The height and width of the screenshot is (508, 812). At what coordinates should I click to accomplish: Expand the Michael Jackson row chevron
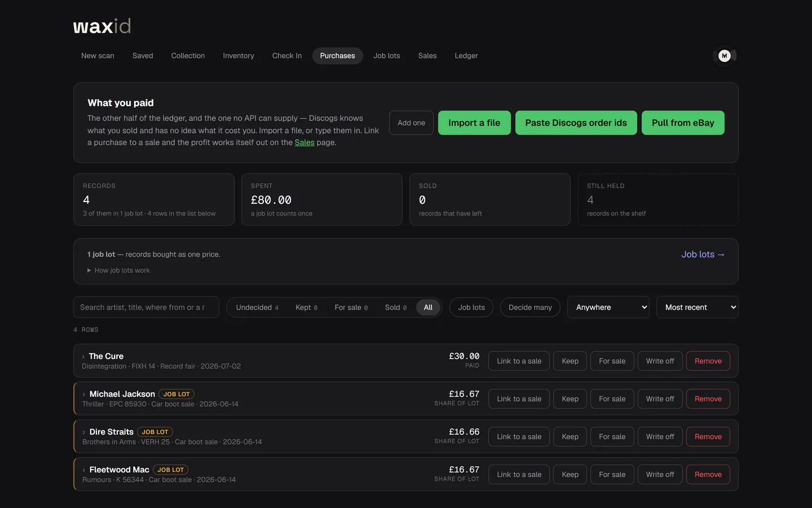click(84, 395)
